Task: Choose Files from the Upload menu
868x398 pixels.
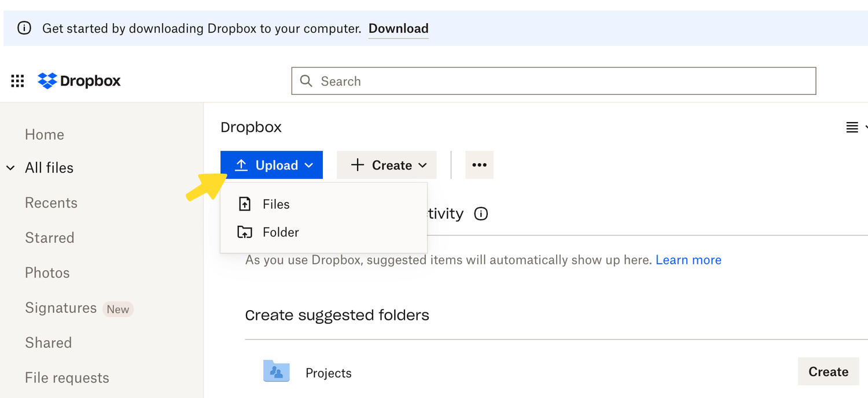Action: point(323,204)
